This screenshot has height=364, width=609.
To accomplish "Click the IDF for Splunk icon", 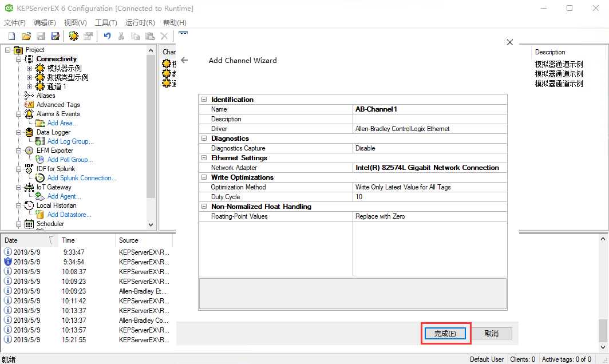I will tap(29, 169).
